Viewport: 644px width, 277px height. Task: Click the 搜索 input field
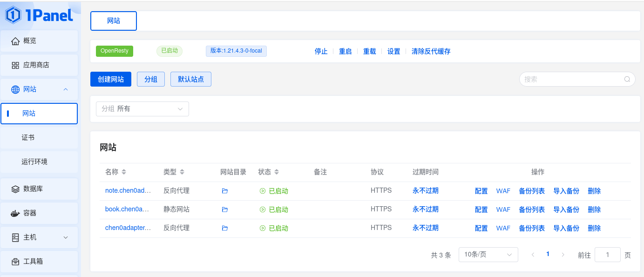point(577,79)
